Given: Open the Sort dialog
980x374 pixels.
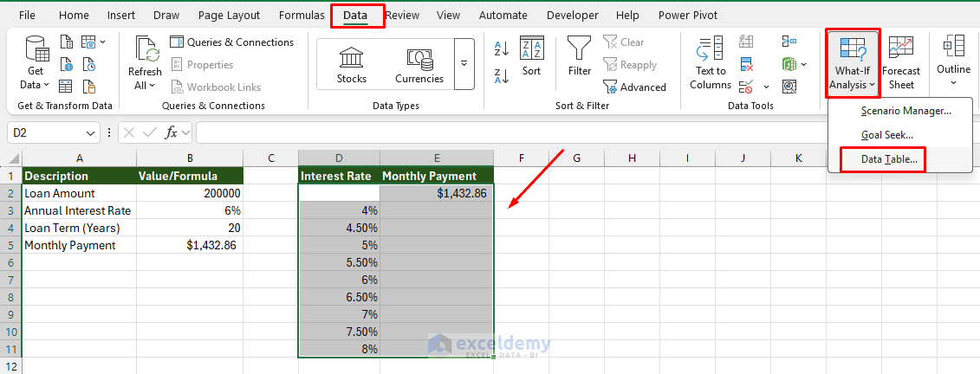Looking at the screenshot, I should pyautogui.click(x=532, y=57).
